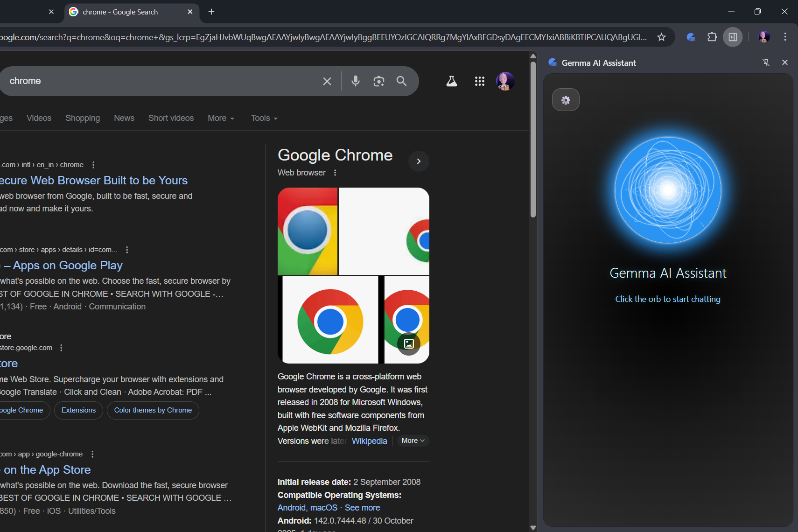Close the Gemma AI Assistant side panel
Viewport: 798px width, 532px height.
(785, 63)
